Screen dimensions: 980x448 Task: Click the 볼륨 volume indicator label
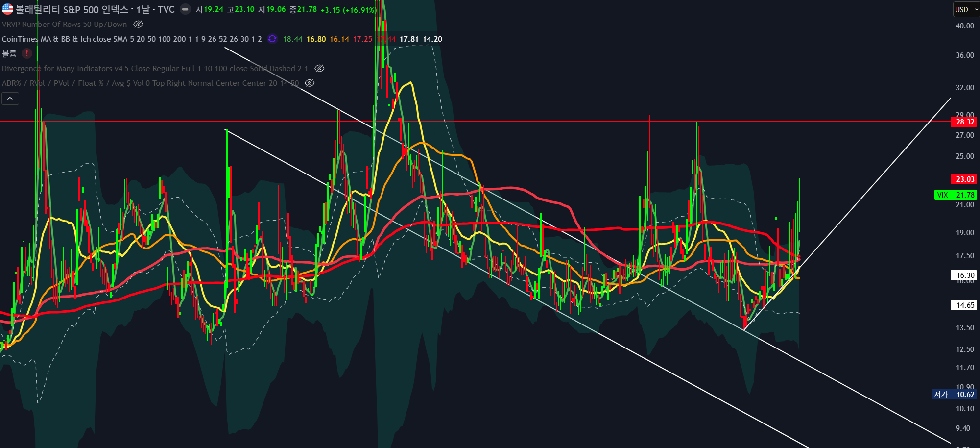pos(9,54)
